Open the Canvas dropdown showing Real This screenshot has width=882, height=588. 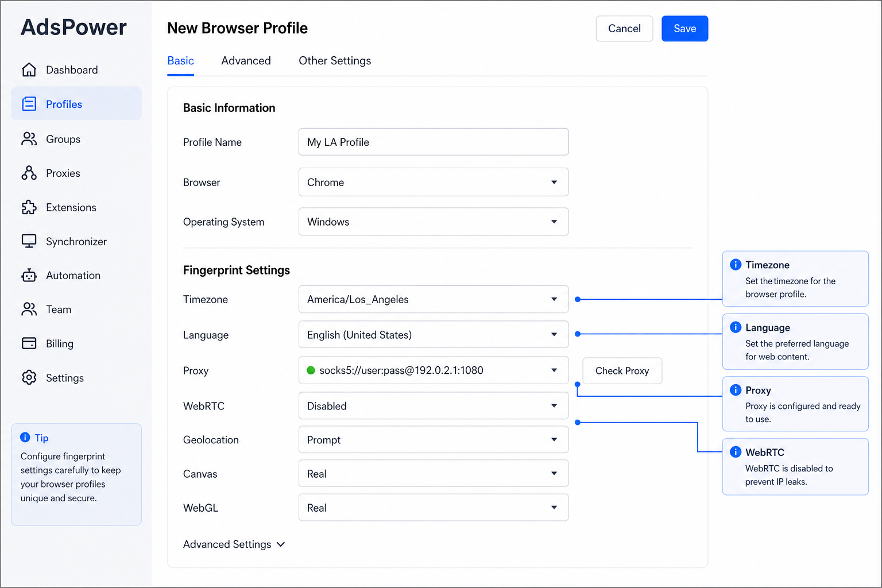coord(434,474)
